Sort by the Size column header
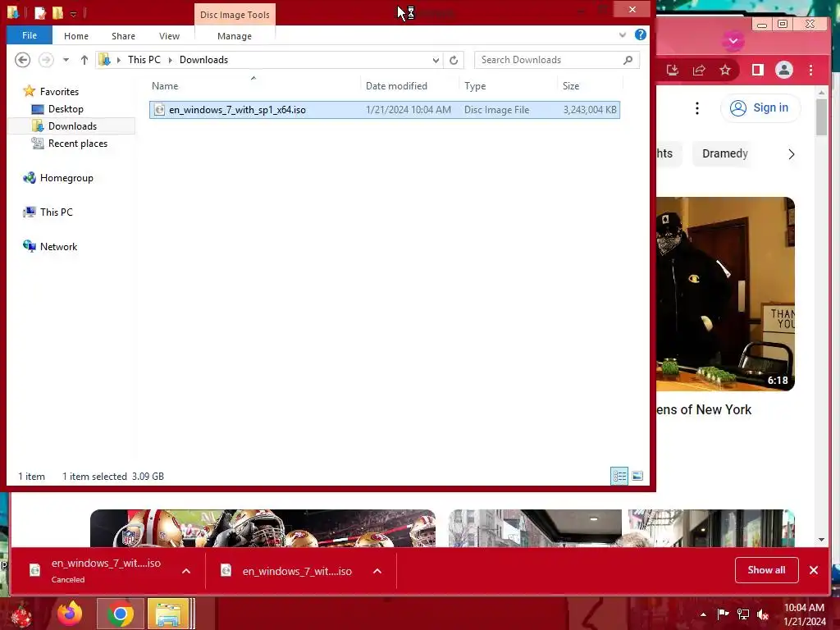The width and height of the screenshot is (840, 630). [589, 85]
